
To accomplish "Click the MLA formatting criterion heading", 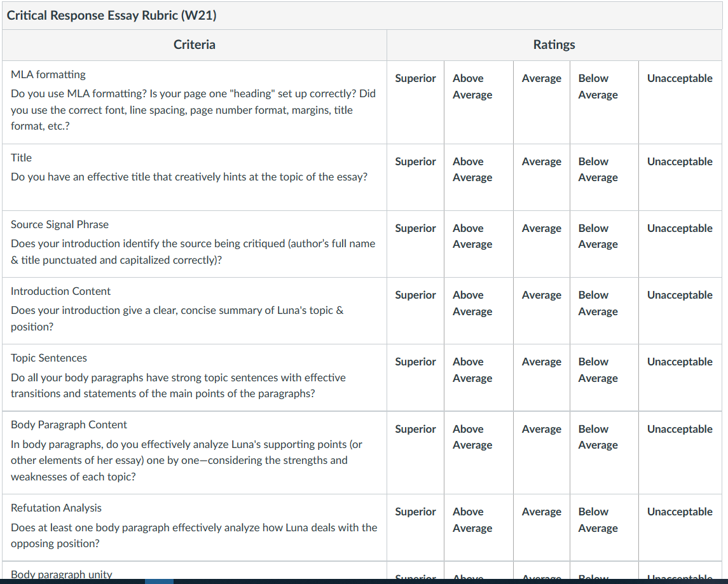I will (48, 75).
